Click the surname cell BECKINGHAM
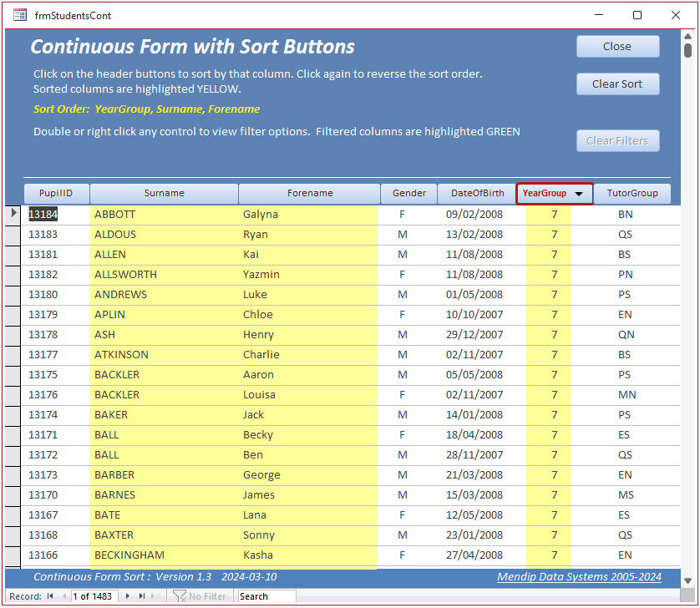Screen dimensions: 700x608 tap(164, 555)
